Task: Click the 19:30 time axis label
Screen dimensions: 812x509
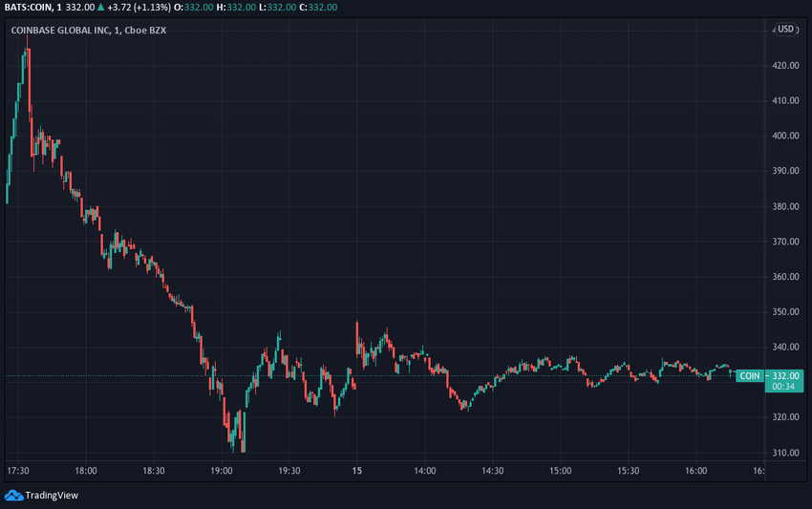Action: pos(288,471)
